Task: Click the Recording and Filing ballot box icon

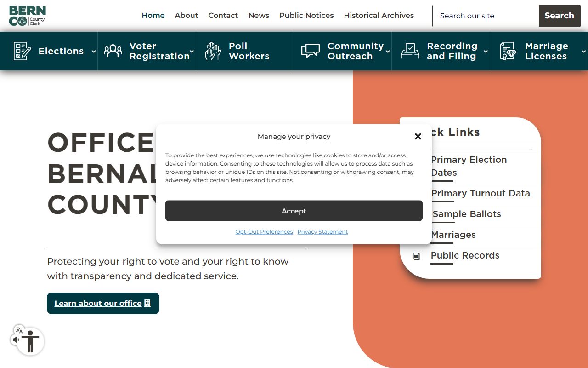Action: tap(410, 51)
